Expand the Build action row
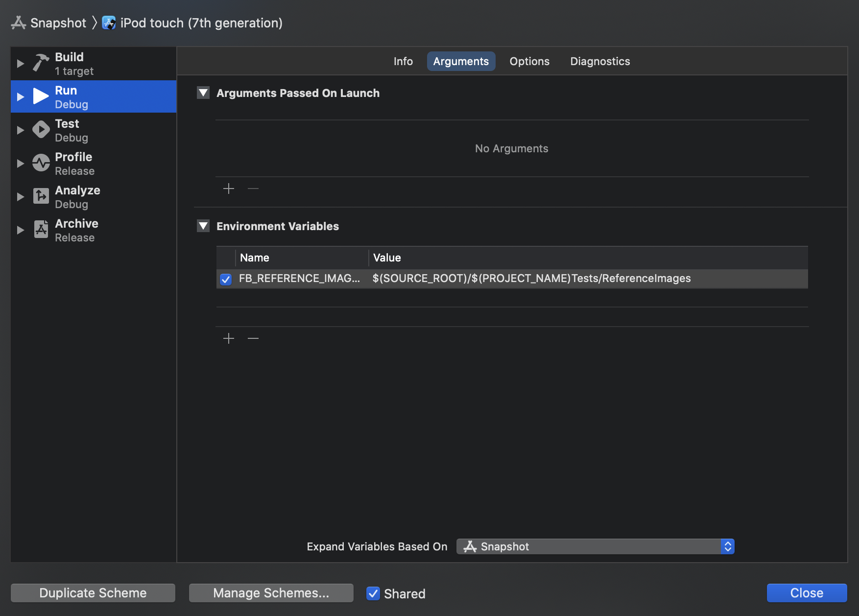This screenshot has width=859, height=616. click(21, 64)
